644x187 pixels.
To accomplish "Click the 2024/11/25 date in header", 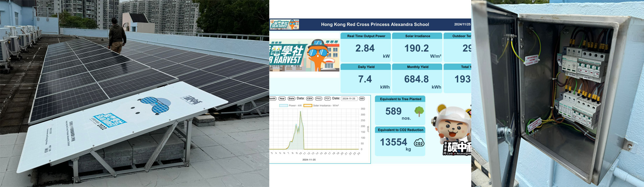I will [x=462, y=24].
